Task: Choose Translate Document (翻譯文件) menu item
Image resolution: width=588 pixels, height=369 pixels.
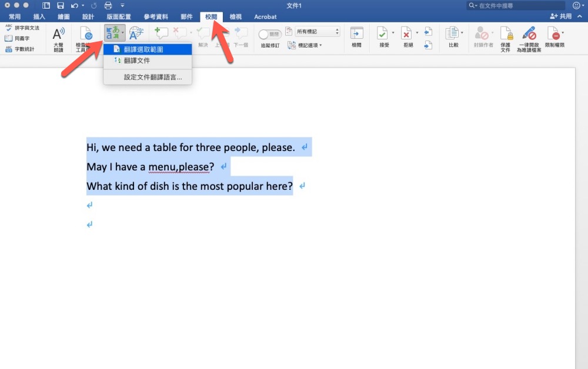Action: coord(136,61)
